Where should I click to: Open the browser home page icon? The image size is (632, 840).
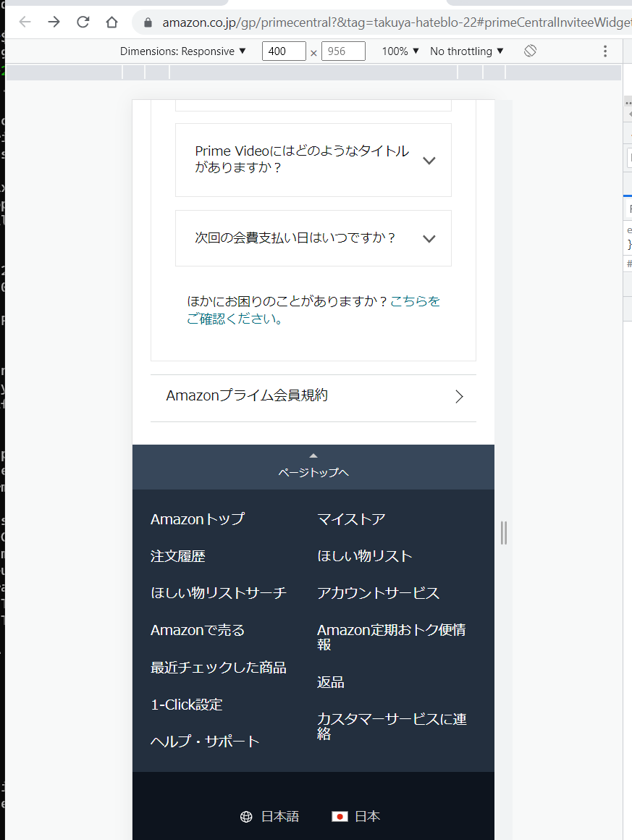click(111, 22)
